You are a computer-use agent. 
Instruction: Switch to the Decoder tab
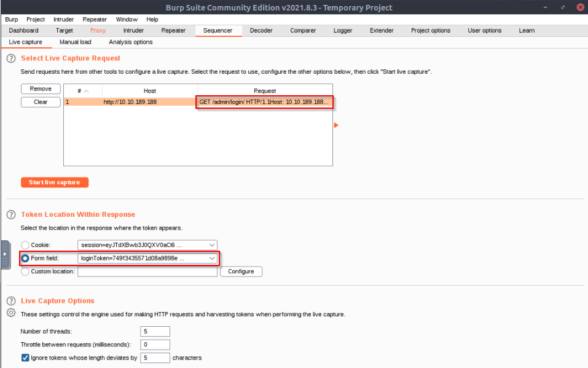(x=261, y=30)
